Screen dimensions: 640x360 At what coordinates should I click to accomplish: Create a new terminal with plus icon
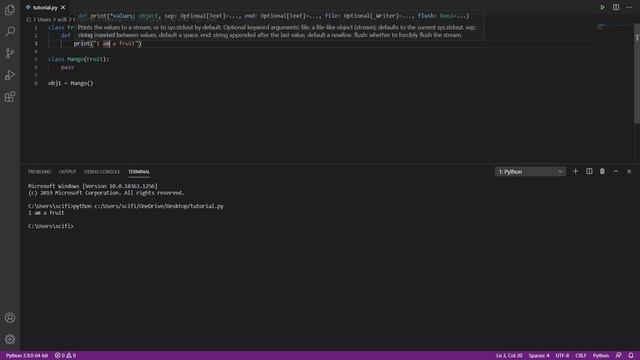click(x=576, y=171)
